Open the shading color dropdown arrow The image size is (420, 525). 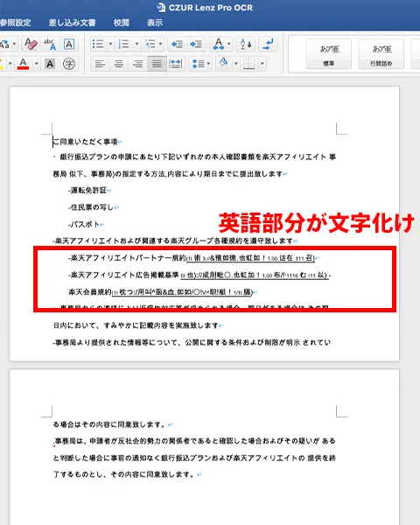click(235, 63)
